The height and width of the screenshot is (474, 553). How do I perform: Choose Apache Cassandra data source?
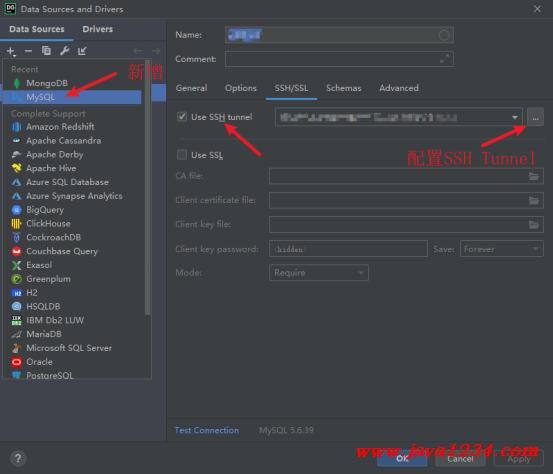73,141
